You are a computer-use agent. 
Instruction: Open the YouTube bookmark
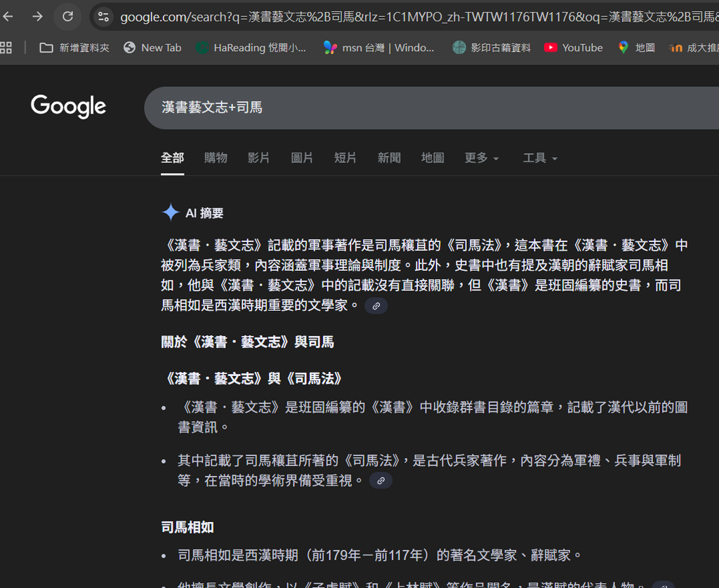tap(574, 48)
